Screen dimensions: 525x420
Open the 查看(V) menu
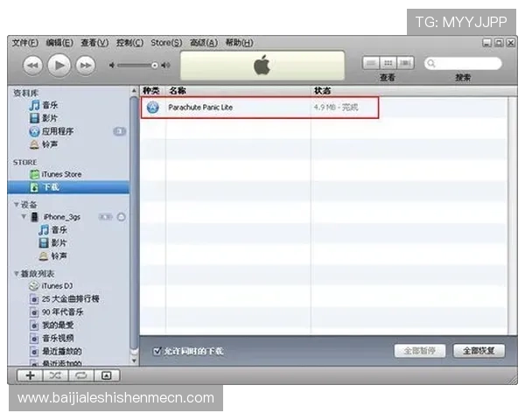click(94, 43)
